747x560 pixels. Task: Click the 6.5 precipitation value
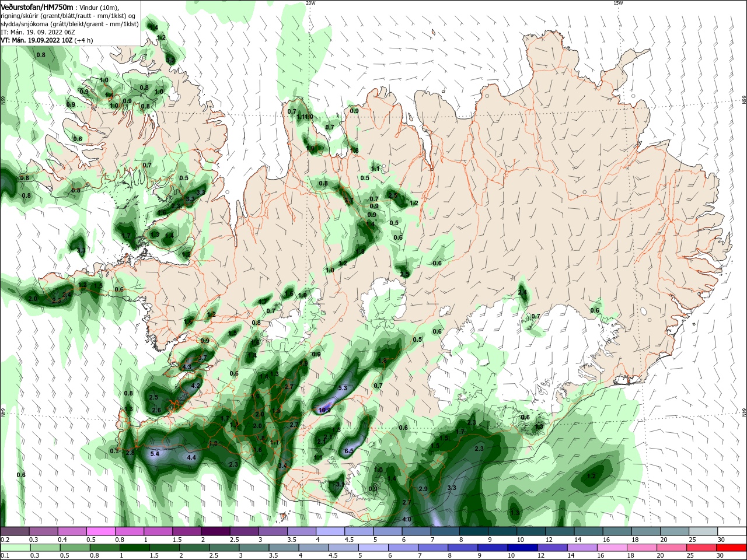click(x=349, y=451)
